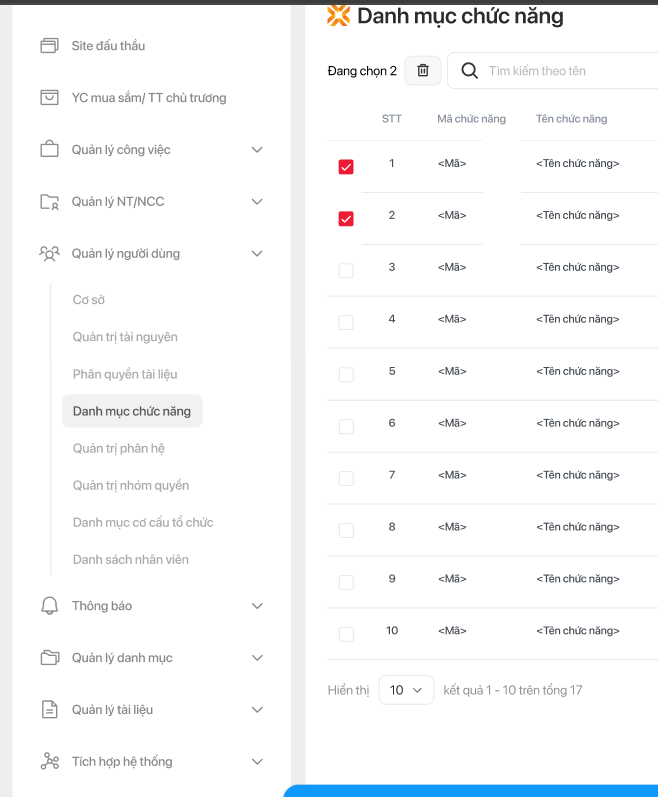Click the trash delete icon

[423, 70]
